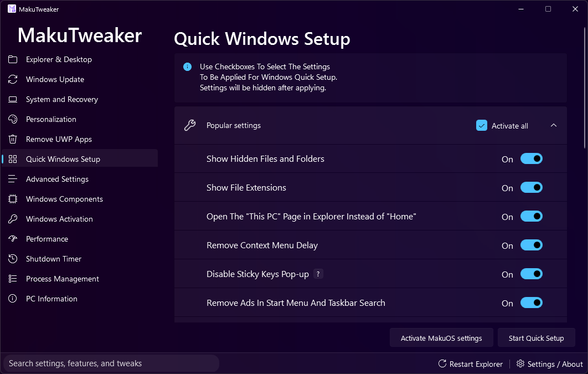Viewport: 588px width, 374px height.
Task: Click the Windows Activation key icon
Action: (13, 219)
